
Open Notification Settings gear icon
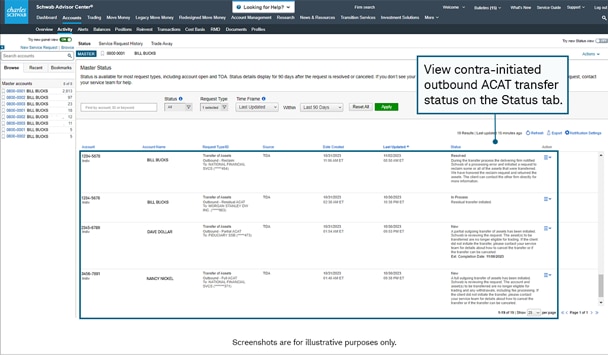[567, 133]
